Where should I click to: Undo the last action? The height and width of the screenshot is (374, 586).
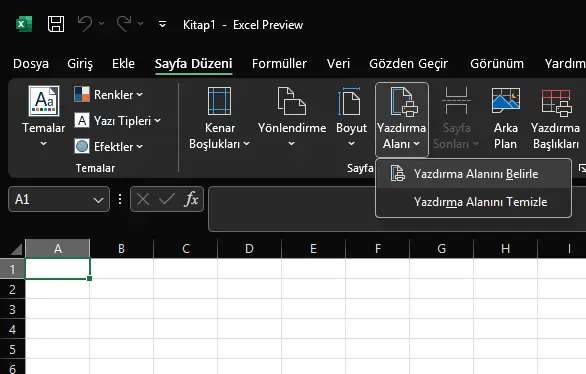tap(84, 24)
